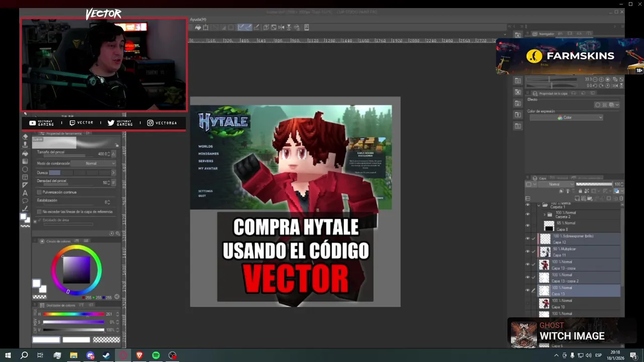Toggle visibility of Capa 8

528,226
